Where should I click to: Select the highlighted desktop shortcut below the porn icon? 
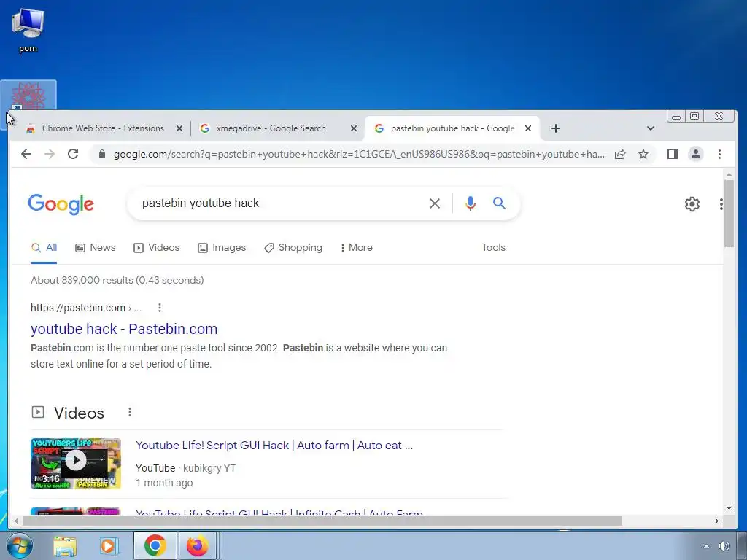pos(28,96)
